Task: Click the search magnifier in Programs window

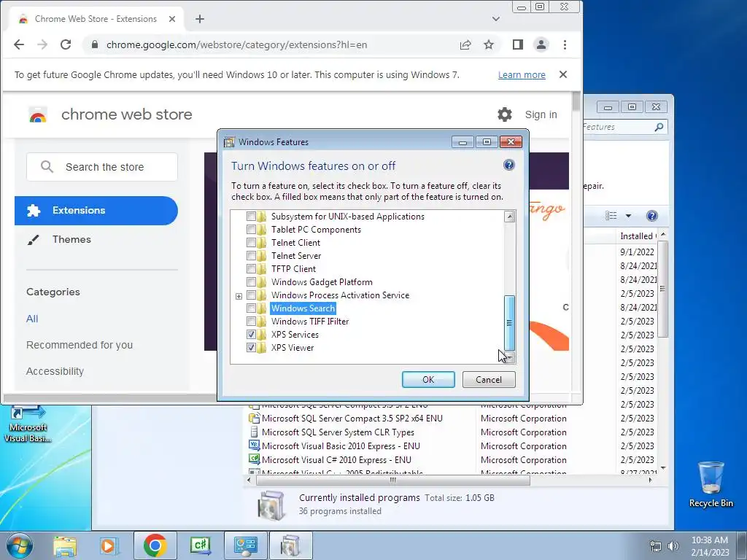Action: click(659, 127)
